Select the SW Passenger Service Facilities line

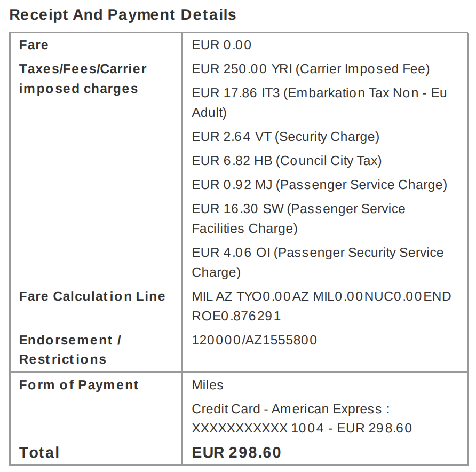[298, 219]
